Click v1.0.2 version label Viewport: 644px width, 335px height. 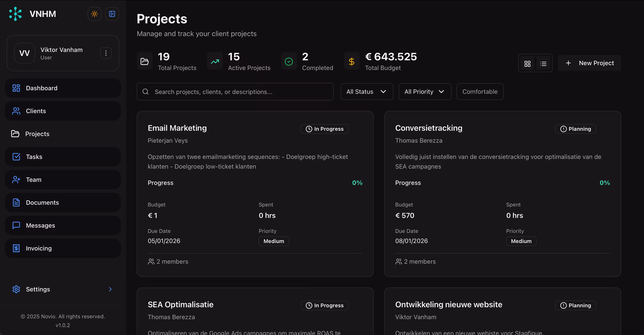[63, 325]
